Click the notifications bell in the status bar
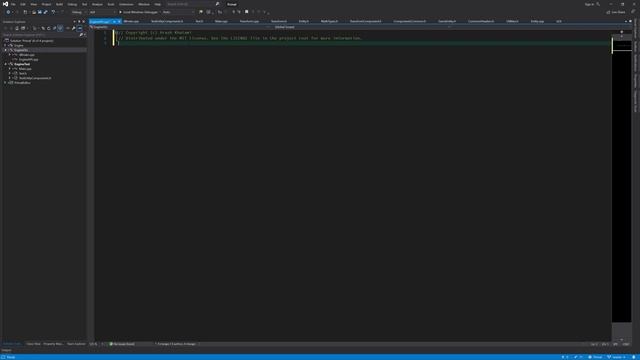The image size is (640, 360). coord(634,357)
